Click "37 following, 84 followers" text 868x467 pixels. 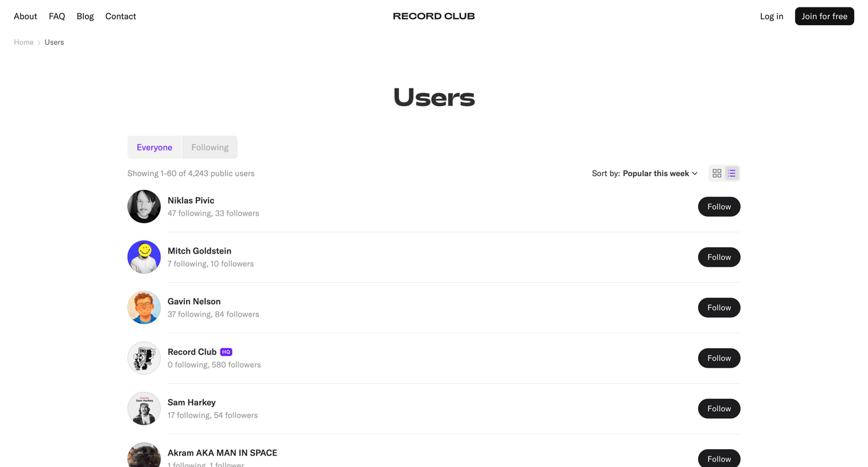[x=213, y=314]
